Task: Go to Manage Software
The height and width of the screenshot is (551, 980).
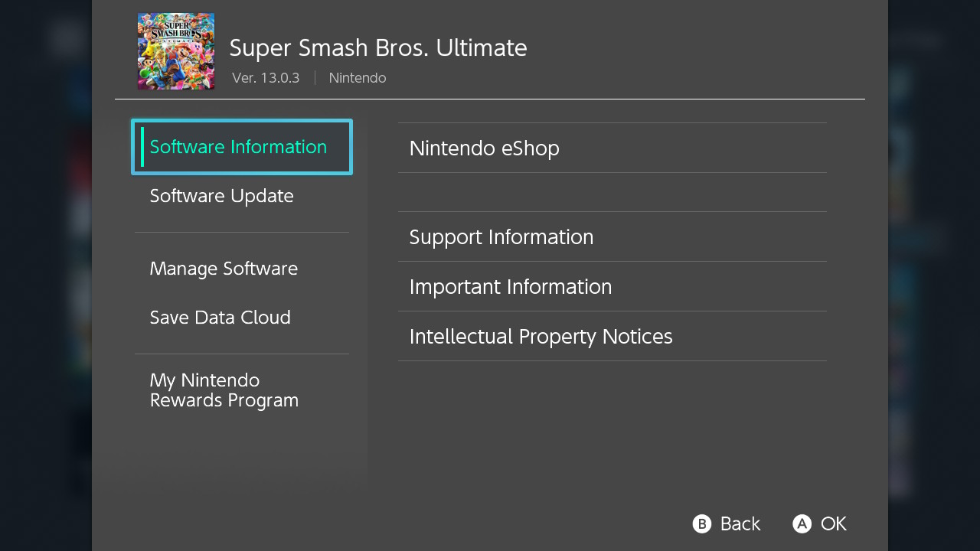Action: 242,269
